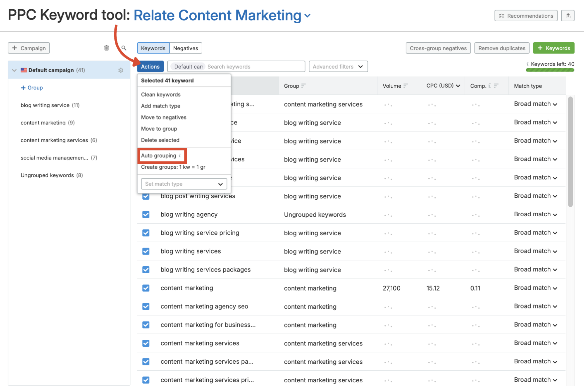Click the green Keywords button
This screenshot has height=392, width=585.
(x=553, y=48)
